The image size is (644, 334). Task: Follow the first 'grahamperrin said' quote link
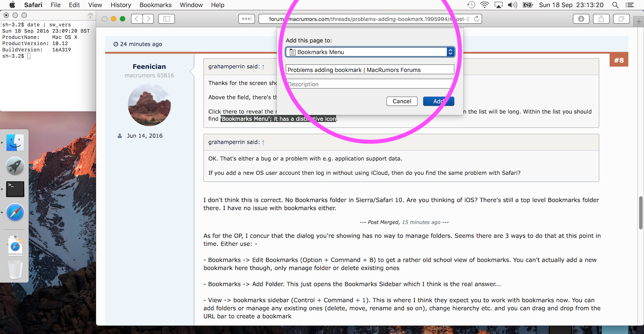pos(237,66)
